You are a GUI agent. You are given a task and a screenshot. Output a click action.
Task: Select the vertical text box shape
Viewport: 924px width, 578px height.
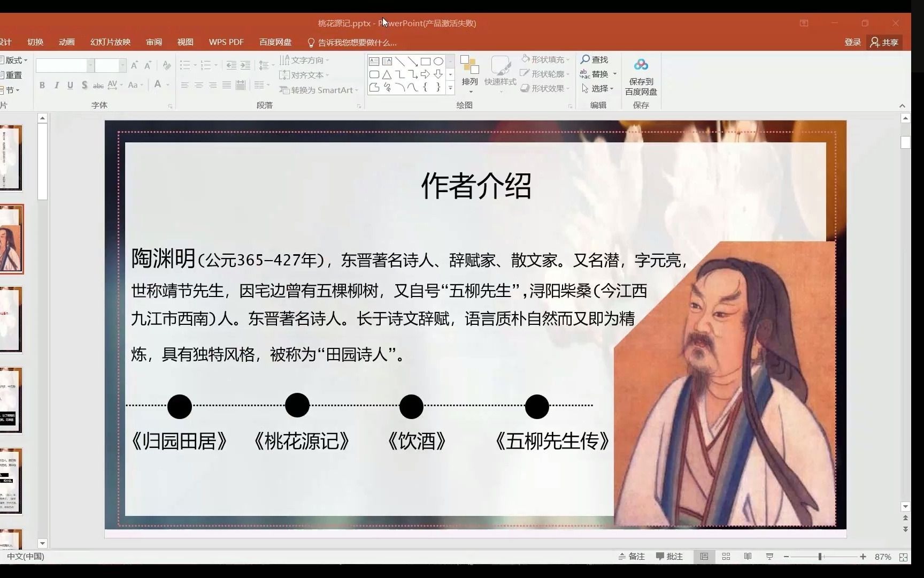point(387,62)
